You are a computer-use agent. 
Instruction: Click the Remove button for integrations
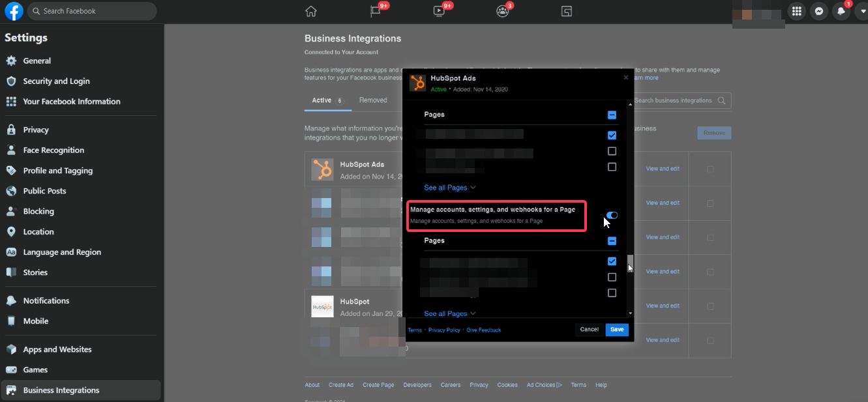click(x=714, y=133)
